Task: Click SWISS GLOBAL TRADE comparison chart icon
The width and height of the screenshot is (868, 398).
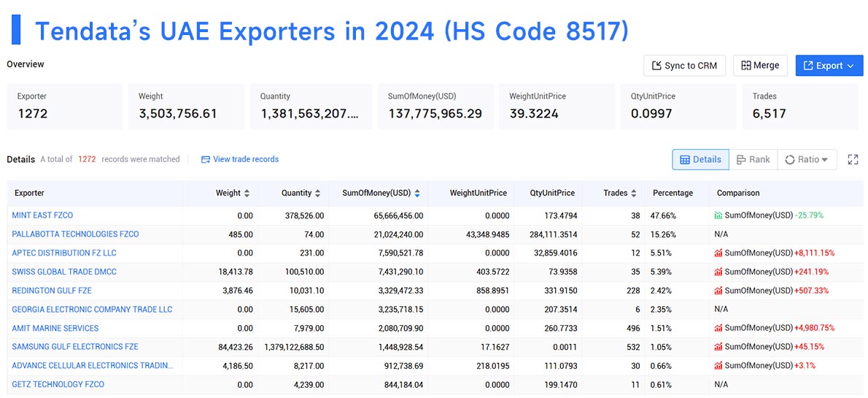Action: click(x=718, y=272)
